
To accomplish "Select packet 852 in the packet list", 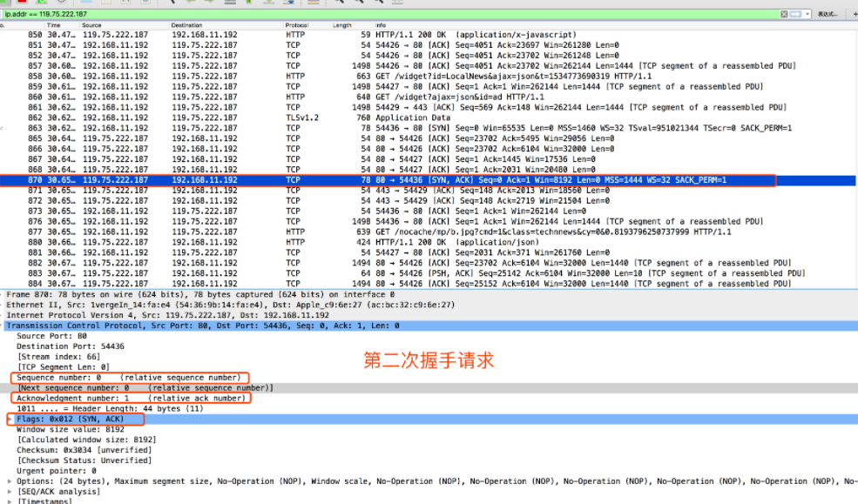I will pyautogui.click(x=429, y=56).
